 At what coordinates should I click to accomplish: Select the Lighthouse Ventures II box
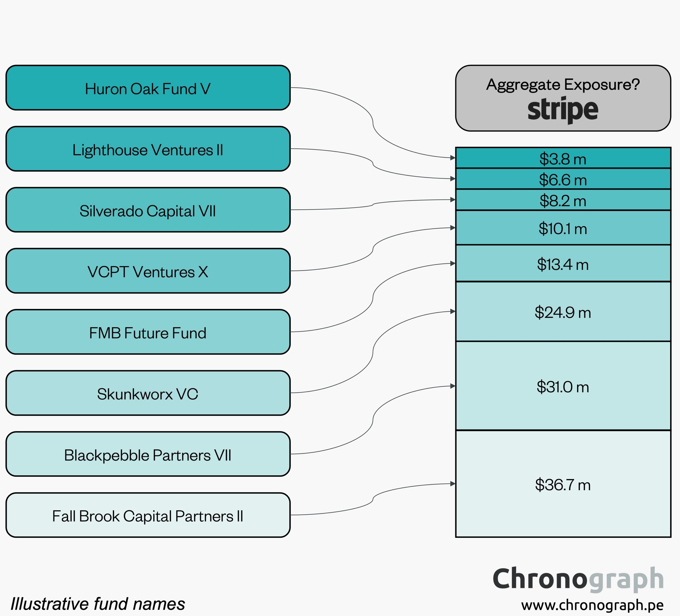(x=148, y=149)
